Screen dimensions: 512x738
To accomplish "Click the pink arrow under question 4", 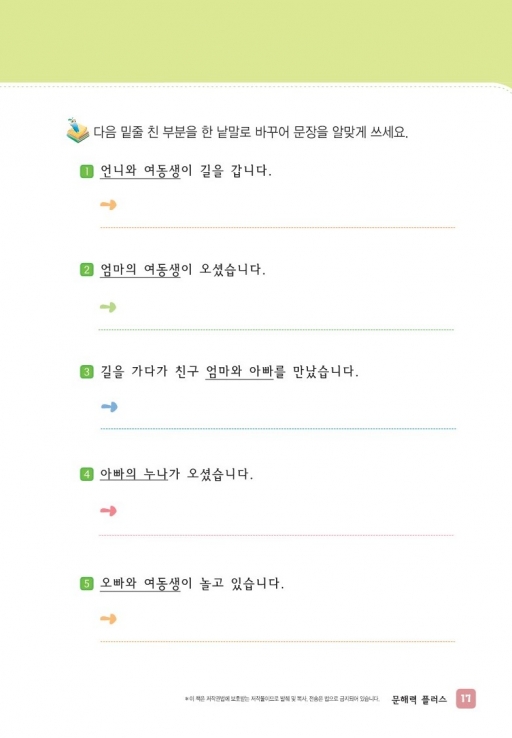I will pyautogui.click(x=108, y=511).
